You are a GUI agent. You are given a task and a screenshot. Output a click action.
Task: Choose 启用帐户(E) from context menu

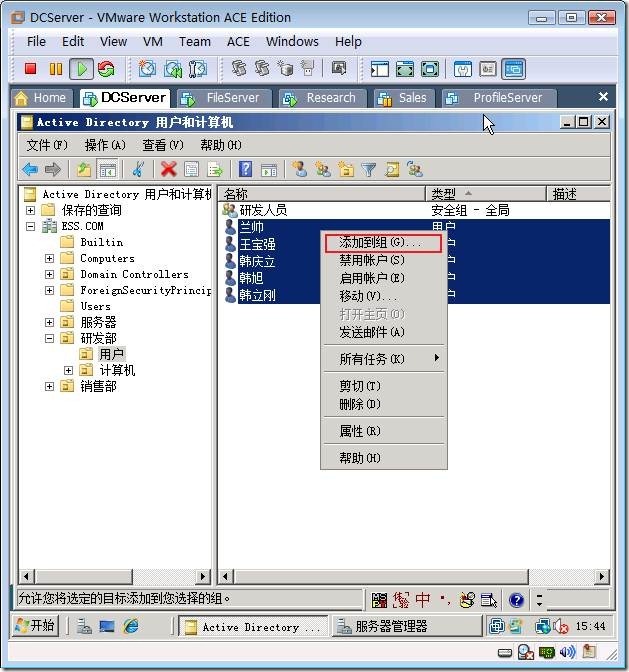pos(383,279)
